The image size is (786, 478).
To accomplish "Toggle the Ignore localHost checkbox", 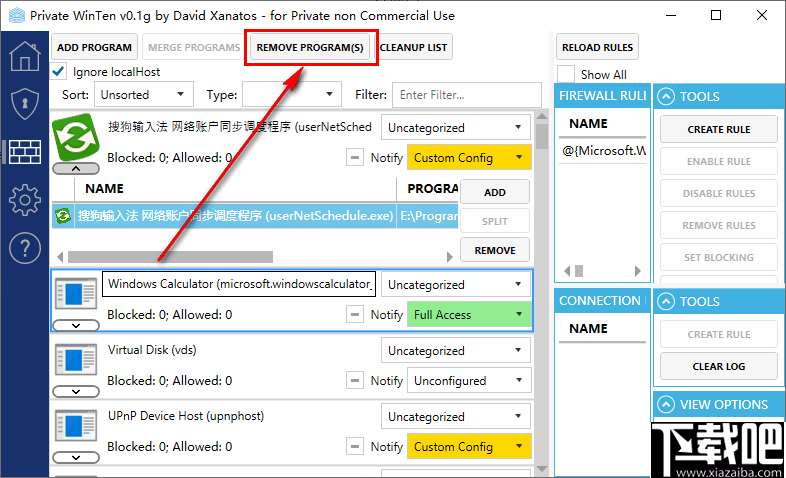I will 59,71.
